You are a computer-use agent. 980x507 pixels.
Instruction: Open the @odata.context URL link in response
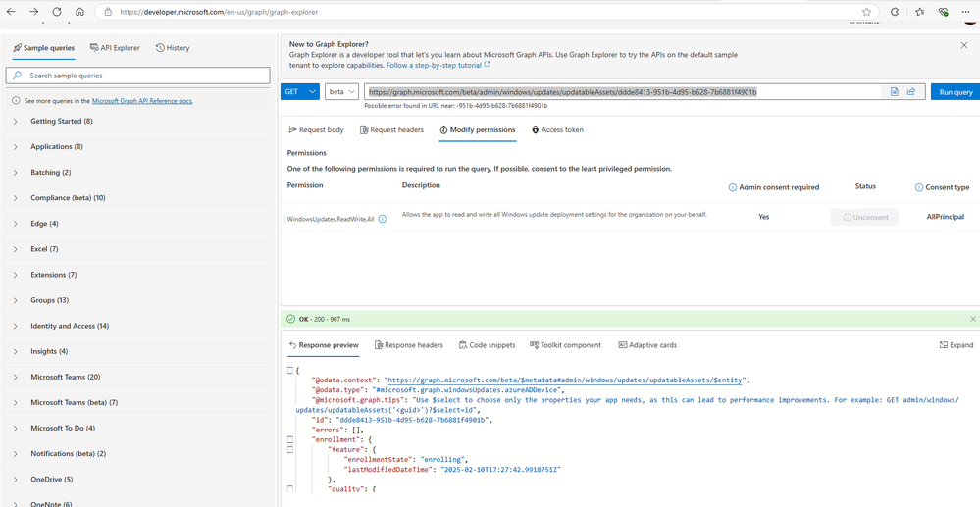coord(566,380)
